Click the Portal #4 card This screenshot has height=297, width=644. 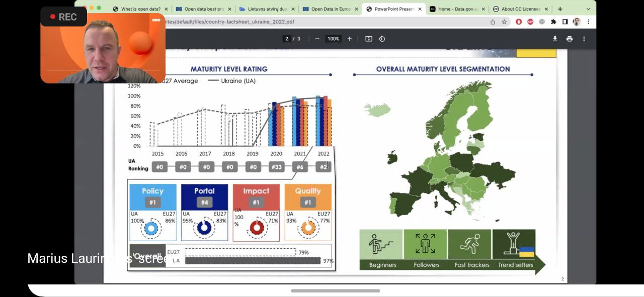204,212
